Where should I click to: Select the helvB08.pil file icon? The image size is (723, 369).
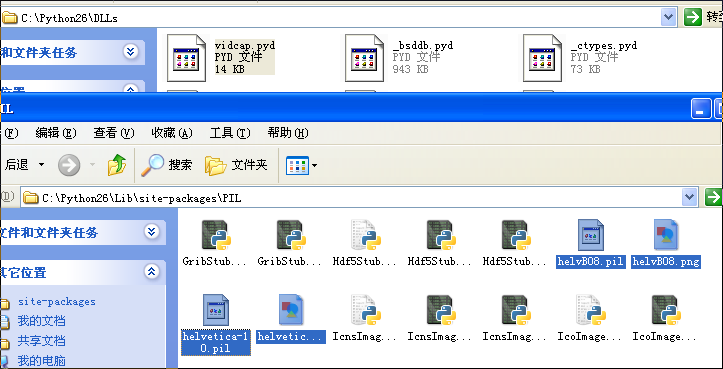tap(591, 235)
